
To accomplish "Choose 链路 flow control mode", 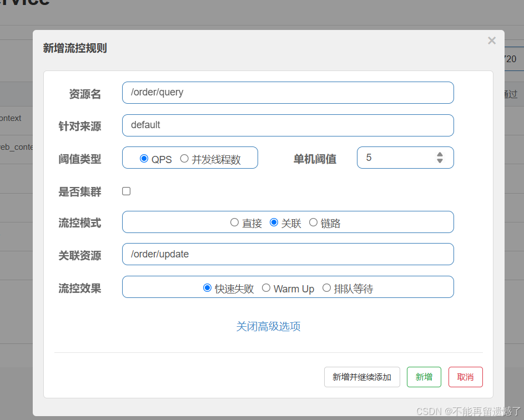I will pyautogui.click(x=313, y=222).
